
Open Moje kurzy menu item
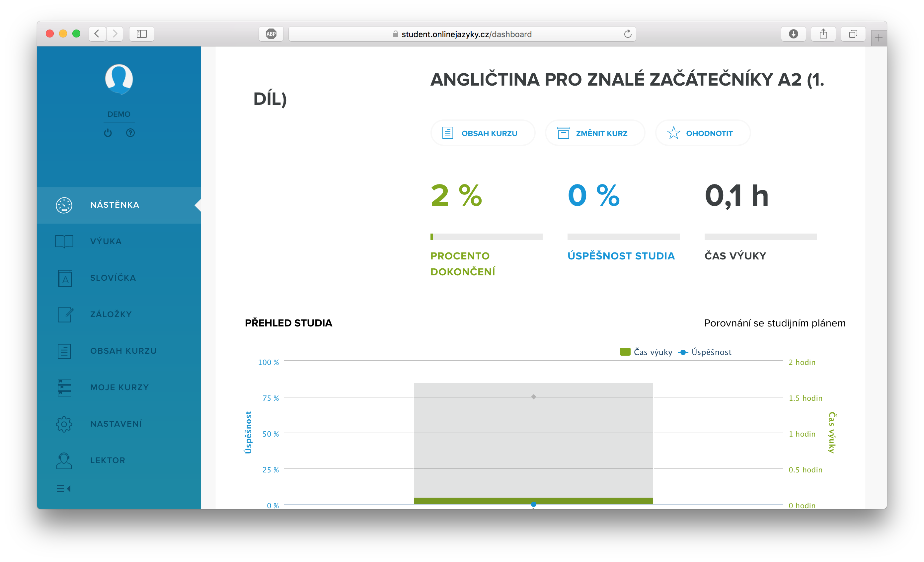tap(119, 387)
